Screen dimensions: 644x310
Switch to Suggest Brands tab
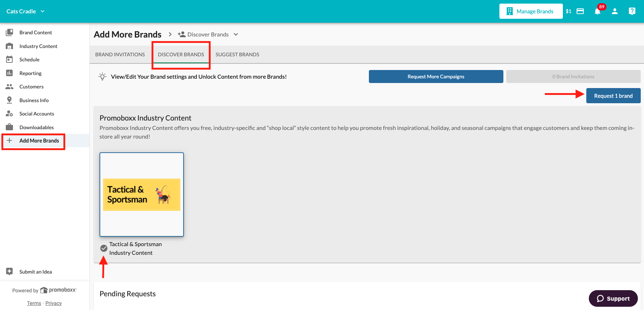click(x=237, y=54)
